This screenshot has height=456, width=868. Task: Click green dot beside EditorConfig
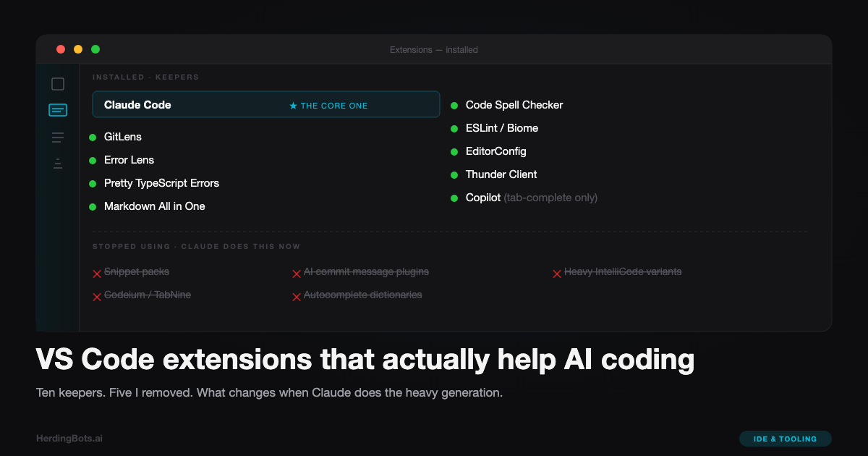454,152
